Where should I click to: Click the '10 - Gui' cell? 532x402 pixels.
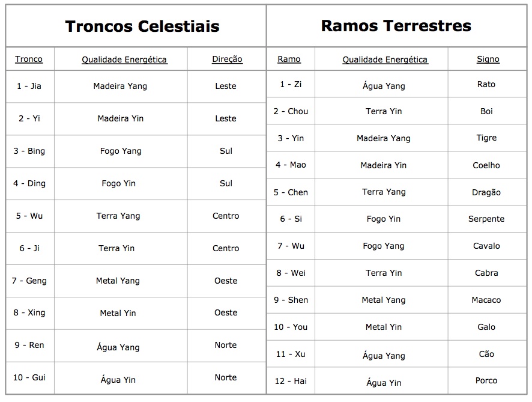29,377
